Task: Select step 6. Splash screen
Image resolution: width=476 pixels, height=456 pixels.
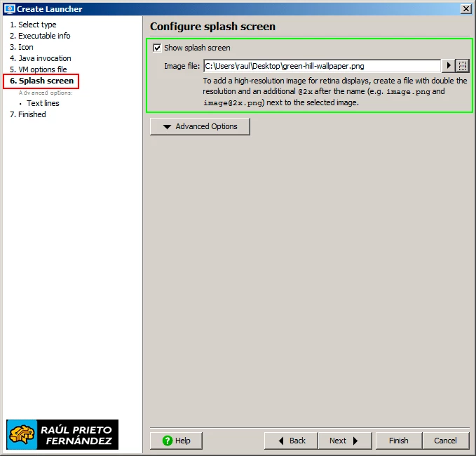Action: pyautogui.click(x=41, y=81)
